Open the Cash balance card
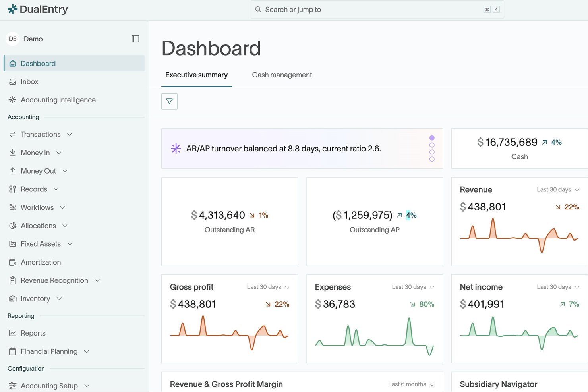588x392 pixels. click(520, 149)
